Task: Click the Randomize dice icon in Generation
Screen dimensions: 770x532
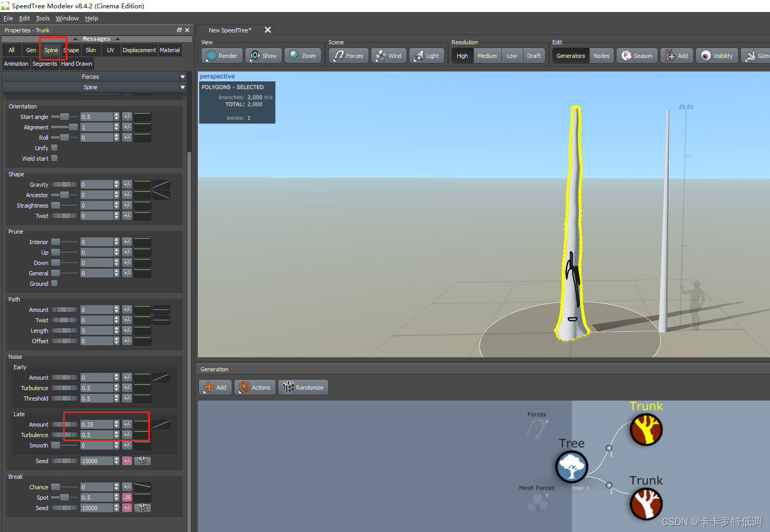Action: tap(288, 387)
